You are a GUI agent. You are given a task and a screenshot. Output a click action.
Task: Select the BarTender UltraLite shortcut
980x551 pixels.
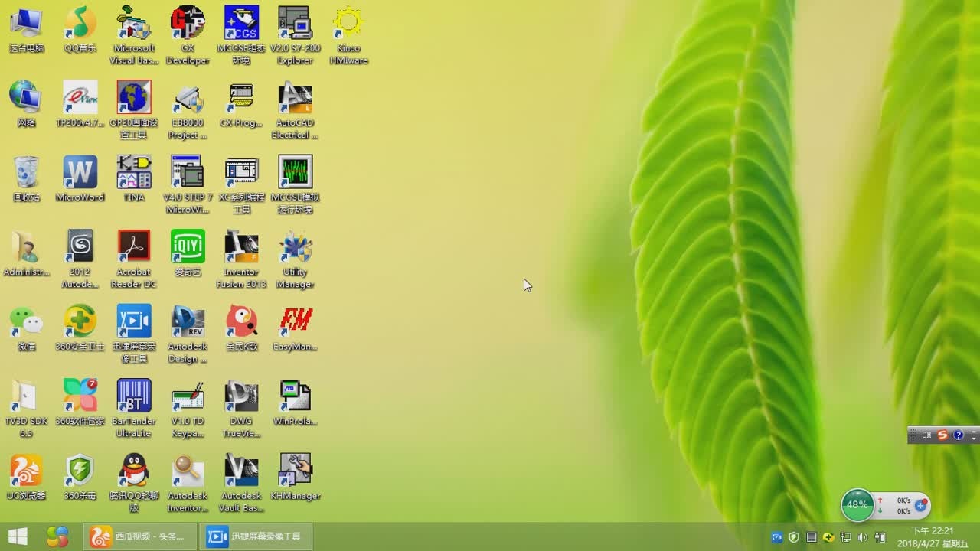point(134,409)
